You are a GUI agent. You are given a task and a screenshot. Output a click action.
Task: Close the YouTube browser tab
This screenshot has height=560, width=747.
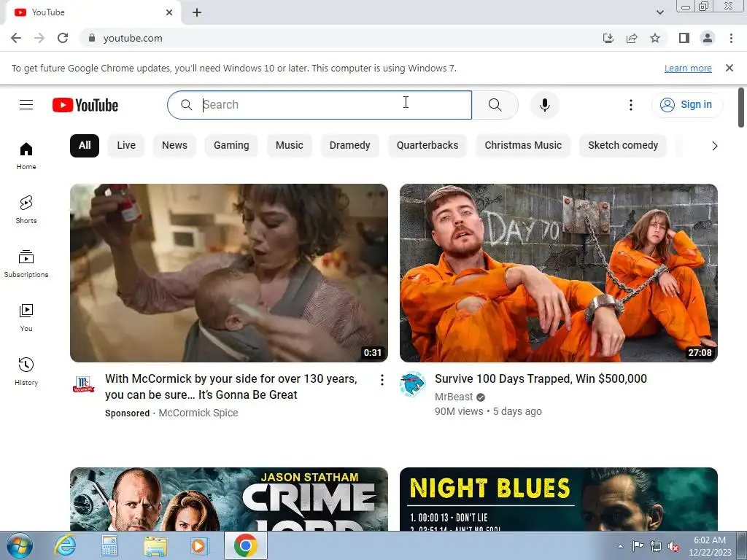tap(169, 12)
